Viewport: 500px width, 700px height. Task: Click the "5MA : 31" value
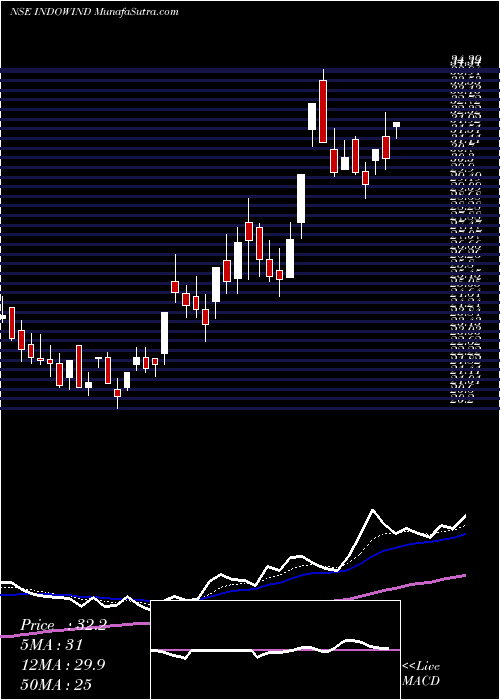[51, 645]
